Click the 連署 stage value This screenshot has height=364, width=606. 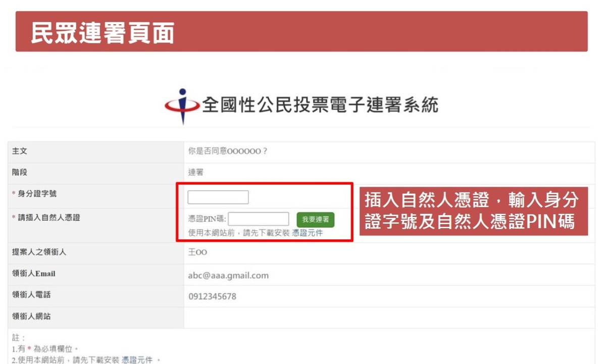tap(196, 173)
